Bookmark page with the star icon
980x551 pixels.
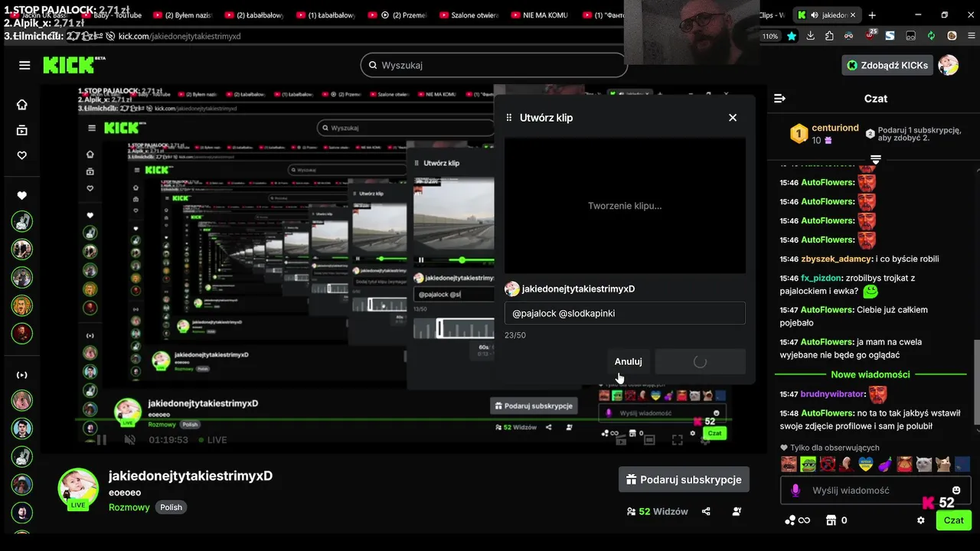pos(792,36)
